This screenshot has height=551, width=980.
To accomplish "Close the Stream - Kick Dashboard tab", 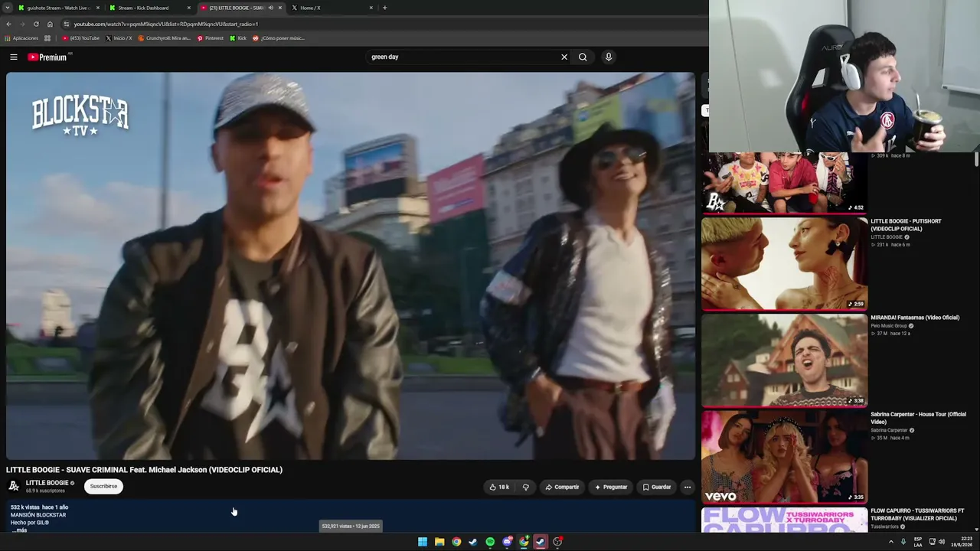I will tap(189, 8).
